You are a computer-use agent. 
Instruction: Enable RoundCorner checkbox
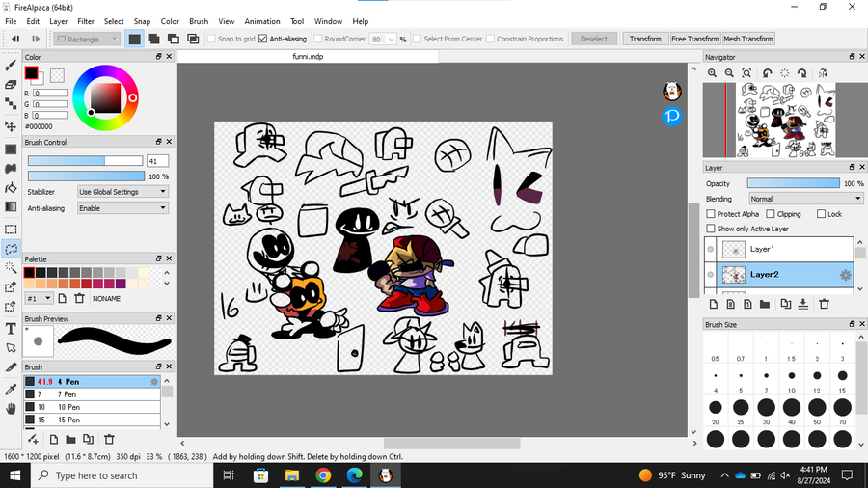point(318,39)
